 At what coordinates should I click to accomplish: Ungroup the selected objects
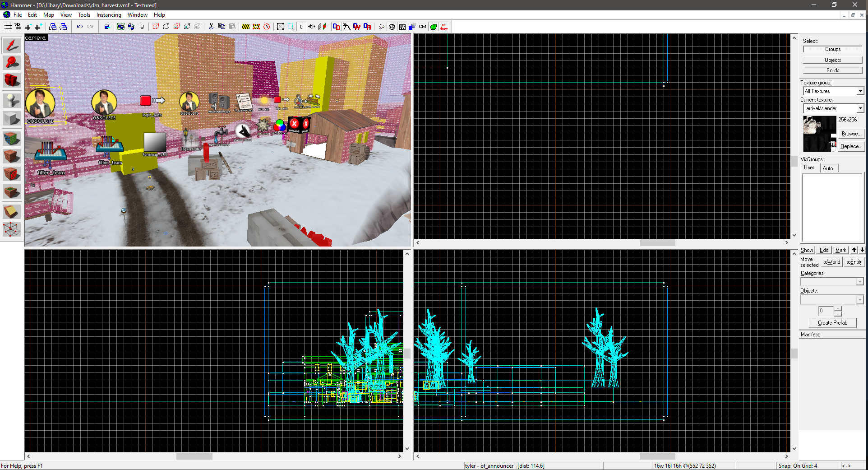(x=131, y=27)
